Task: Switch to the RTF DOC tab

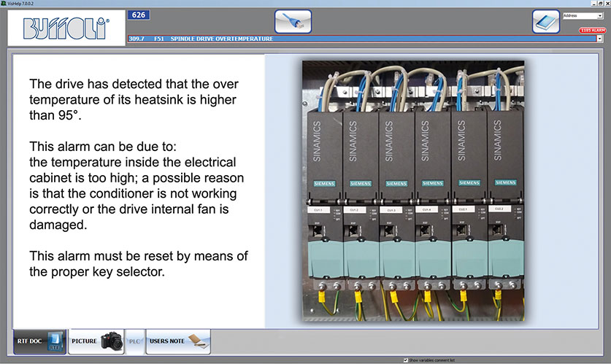Action: 39,341
